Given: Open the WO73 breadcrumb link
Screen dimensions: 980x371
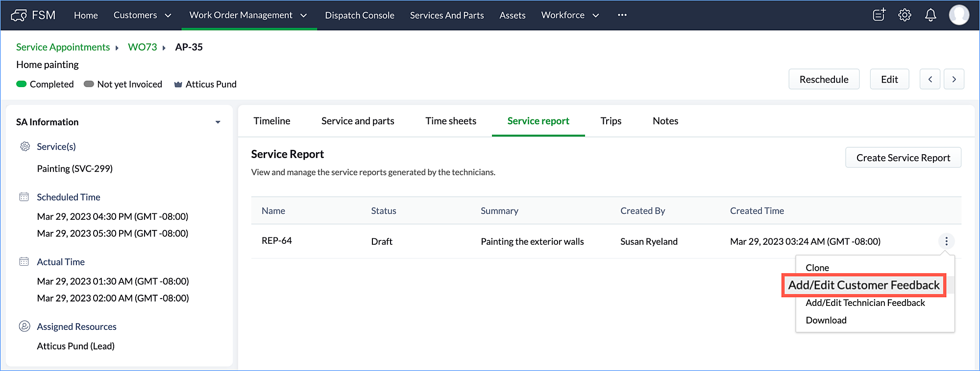Looking at the screenshot, I should (142, 47).
